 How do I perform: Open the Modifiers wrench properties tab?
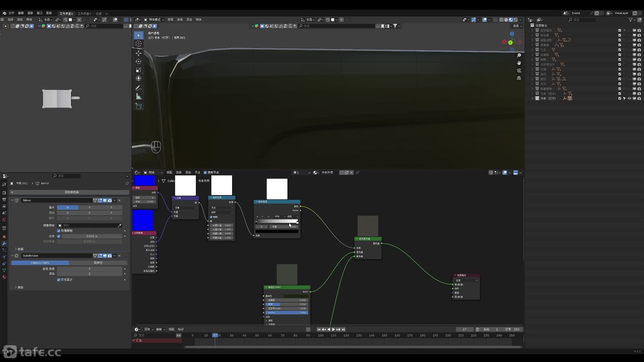tap(4, 244)
